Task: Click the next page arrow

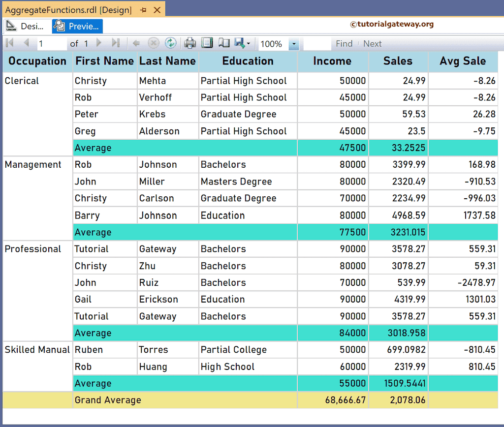Action: tap(98, 43)
